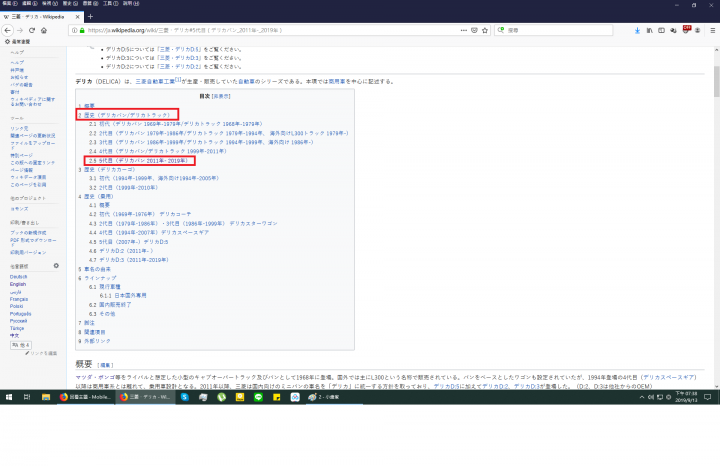This screenshot has height=466, width=720.
Task: Open File Explorer from the taskbar
Action: click(x=45, y=397)
